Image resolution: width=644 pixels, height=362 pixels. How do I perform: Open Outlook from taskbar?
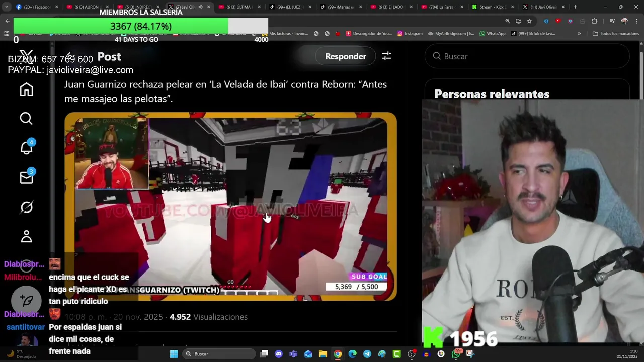[308, 354]
